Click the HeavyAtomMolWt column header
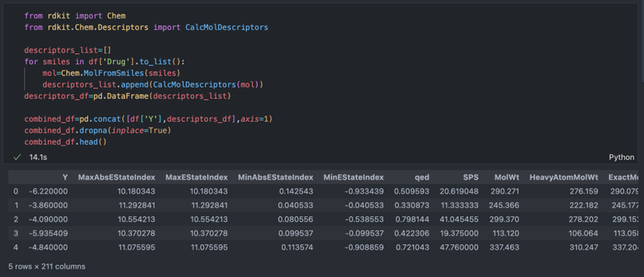This screenshot has width=644, height=277. click(563, 177)
